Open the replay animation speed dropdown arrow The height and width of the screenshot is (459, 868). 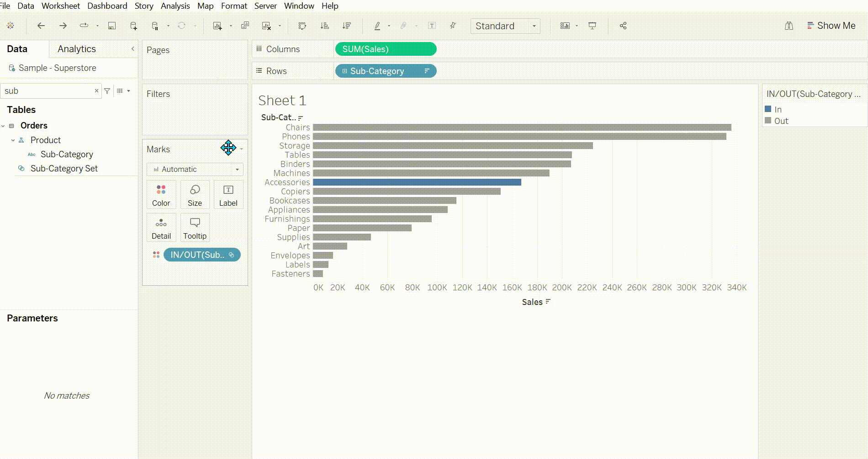pyautogui.click(x=97, y=26)
